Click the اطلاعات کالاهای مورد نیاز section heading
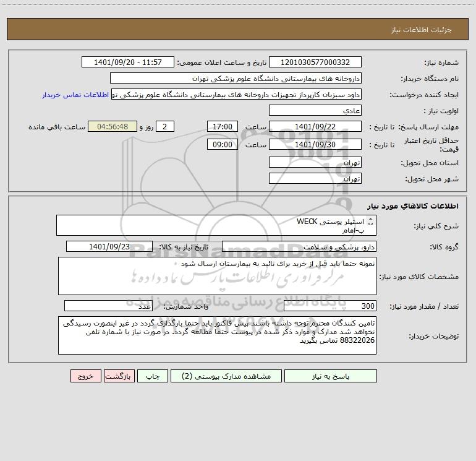 [x=413, y=206]
